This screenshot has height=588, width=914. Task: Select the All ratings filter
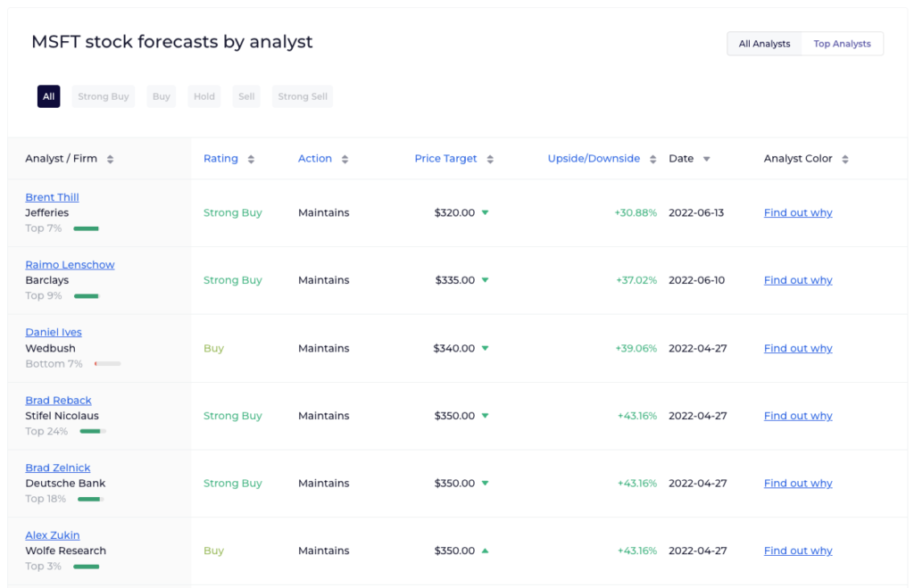48,96
